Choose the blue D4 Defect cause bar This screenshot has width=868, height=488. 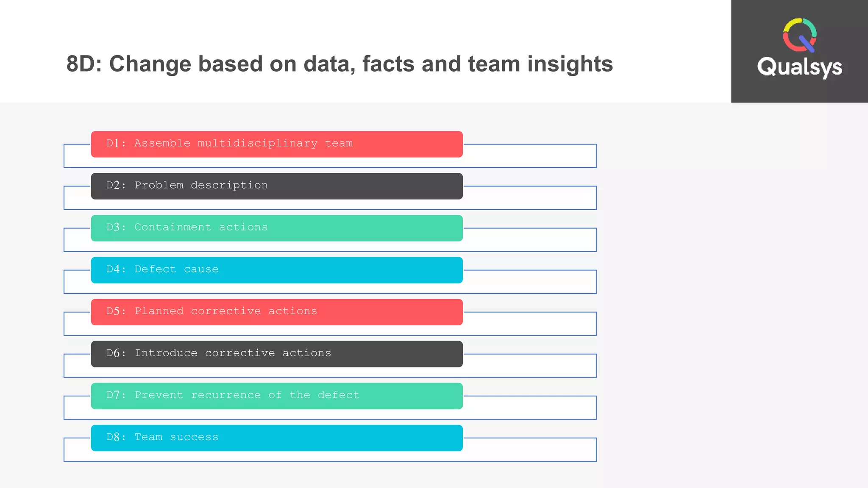[x=277, y=270]
